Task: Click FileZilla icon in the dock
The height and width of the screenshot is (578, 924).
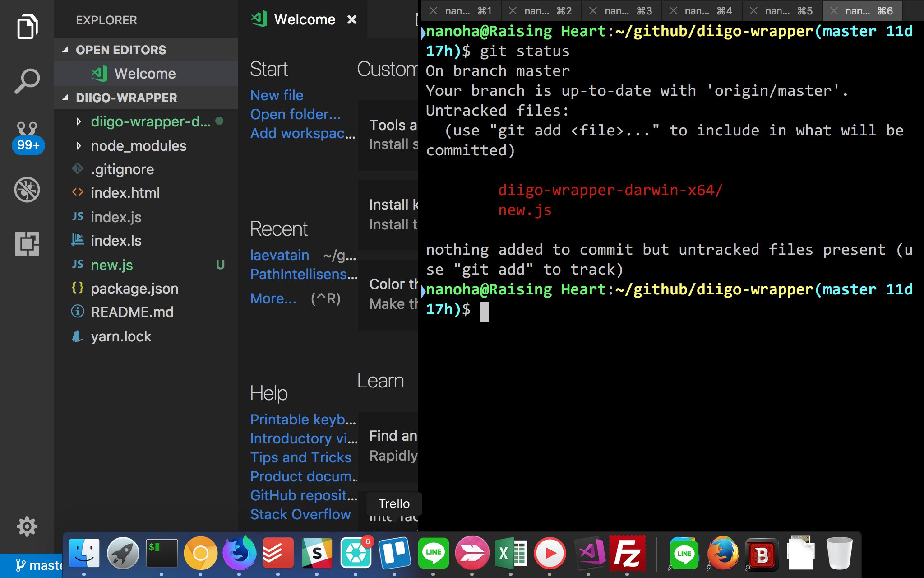Action: [x=627, y=553]
